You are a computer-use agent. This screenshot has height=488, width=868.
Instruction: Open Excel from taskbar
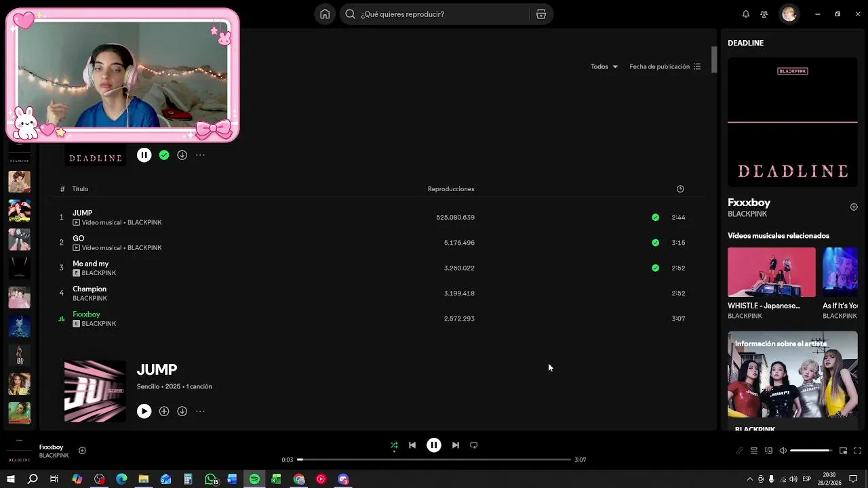[x=277, y=479]
